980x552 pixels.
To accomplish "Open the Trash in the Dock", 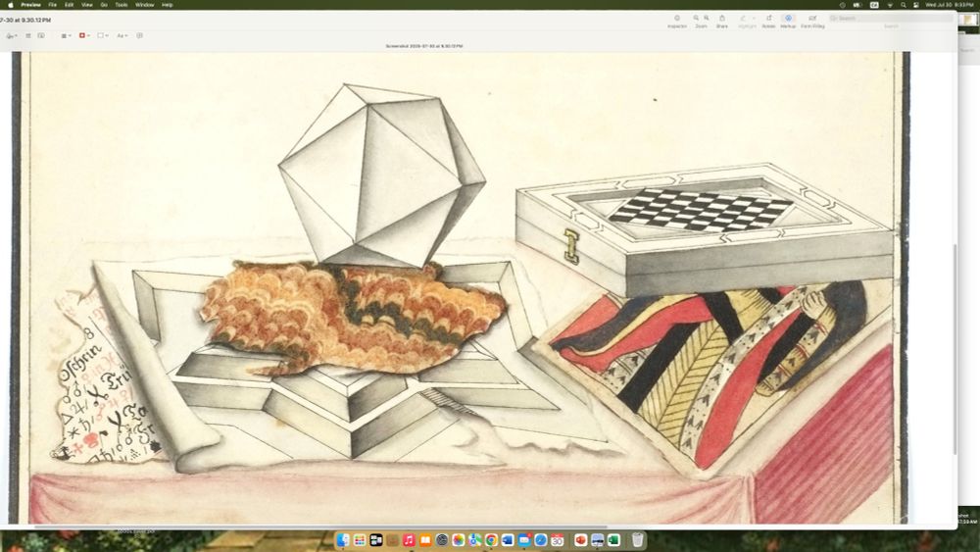I will [x=638, y=539].
